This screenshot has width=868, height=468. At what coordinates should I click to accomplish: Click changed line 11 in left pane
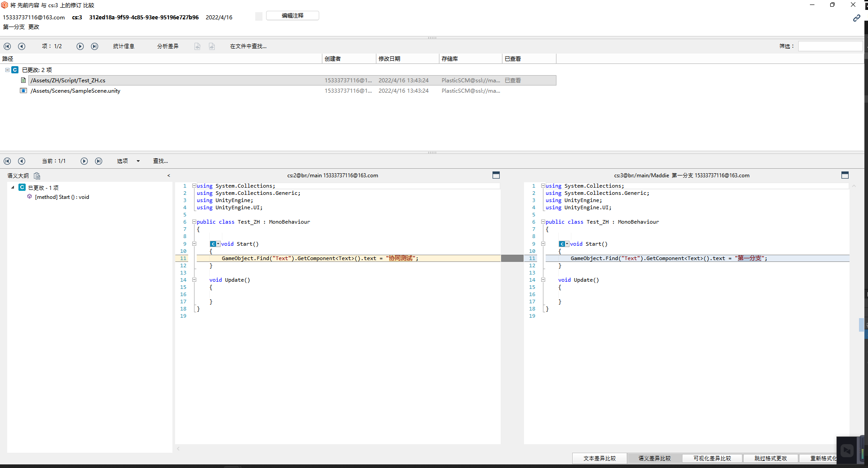click(x=348, y=258)
